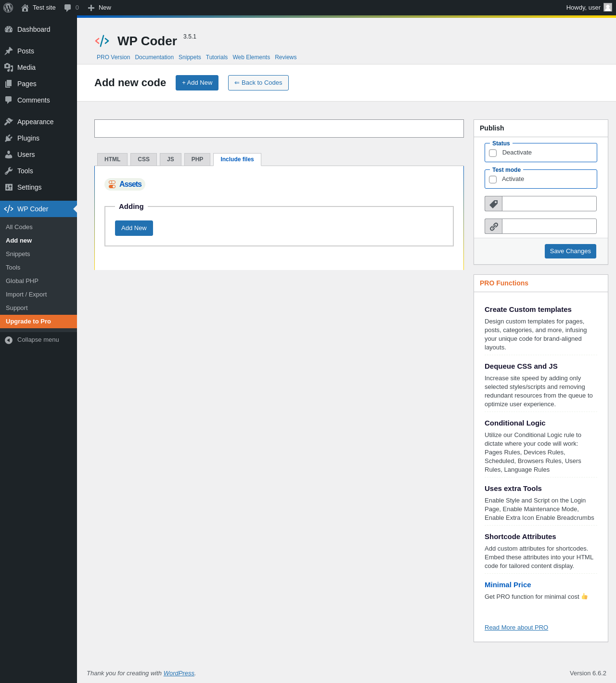Click version number 3.5.1 text
The height and width of the screenshot is (683, 616).
click(x=190, y=37)
